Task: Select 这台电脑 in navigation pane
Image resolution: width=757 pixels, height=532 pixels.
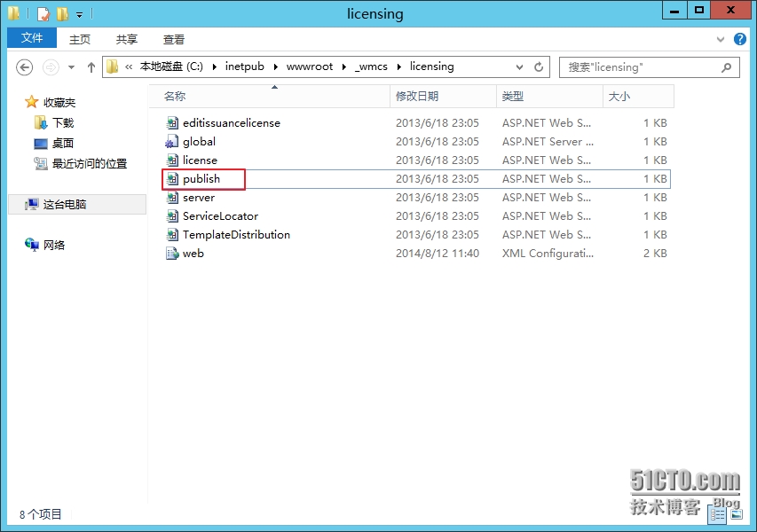Action: 64,204
